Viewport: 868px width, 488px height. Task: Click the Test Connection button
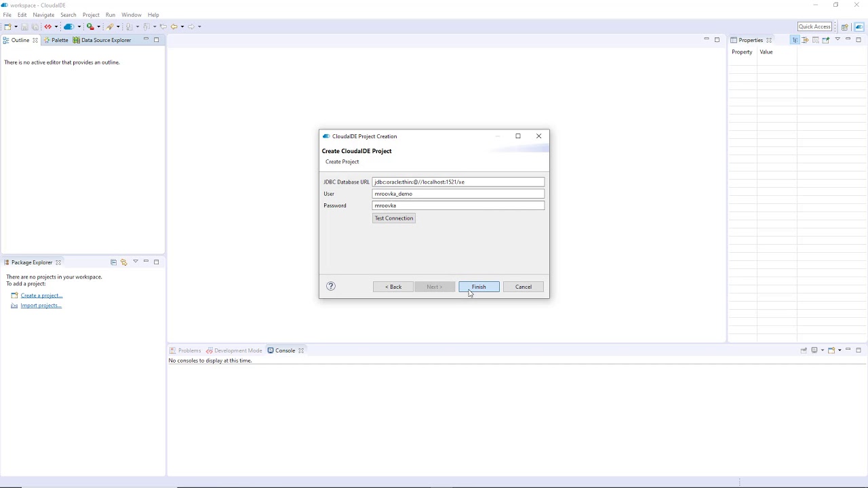point(393,218)
